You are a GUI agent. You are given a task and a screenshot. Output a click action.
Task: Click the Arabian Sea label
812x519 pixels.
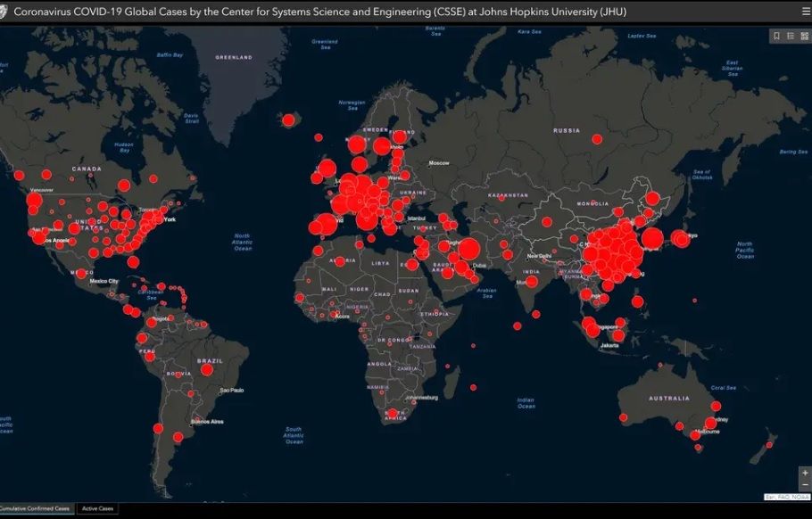[x=486, y=293]
